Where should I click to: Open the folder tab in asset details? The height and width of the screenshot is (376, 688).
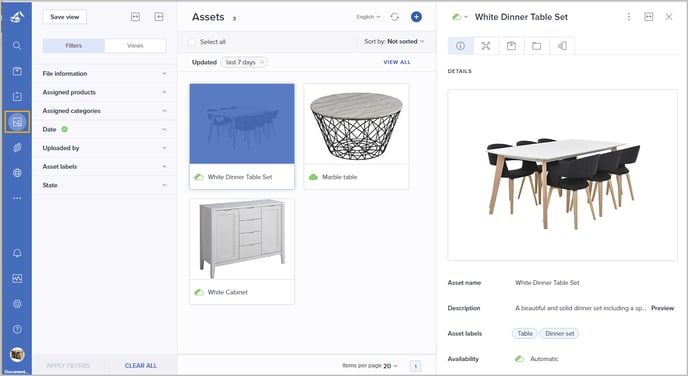coord(536,46)
